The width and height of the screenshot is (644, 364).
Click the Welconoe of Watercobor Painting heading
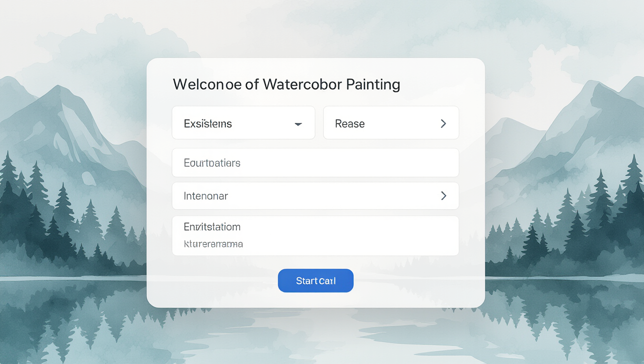(x=286, y=84)
